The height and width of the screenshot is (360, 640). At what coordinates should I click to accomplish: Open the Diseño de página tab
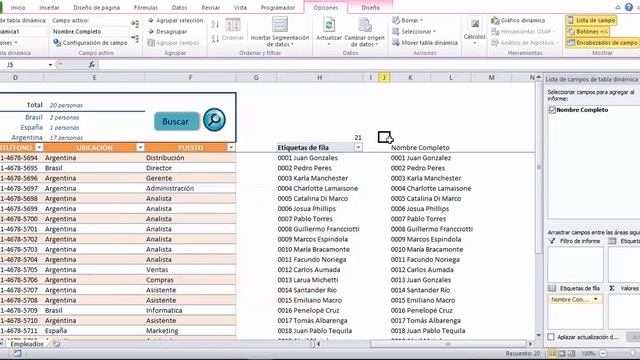tap(97, 7)
